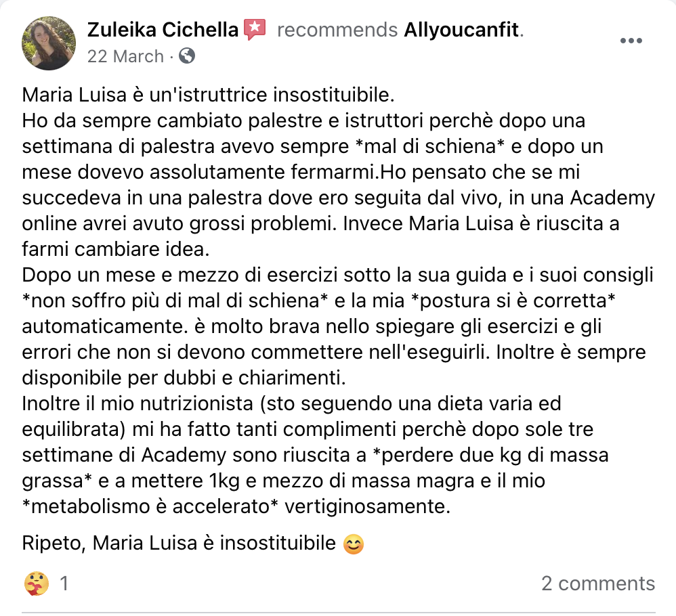Click the word recommends in the header
This screenshot has width=676, height=616.
click(337, 30)
